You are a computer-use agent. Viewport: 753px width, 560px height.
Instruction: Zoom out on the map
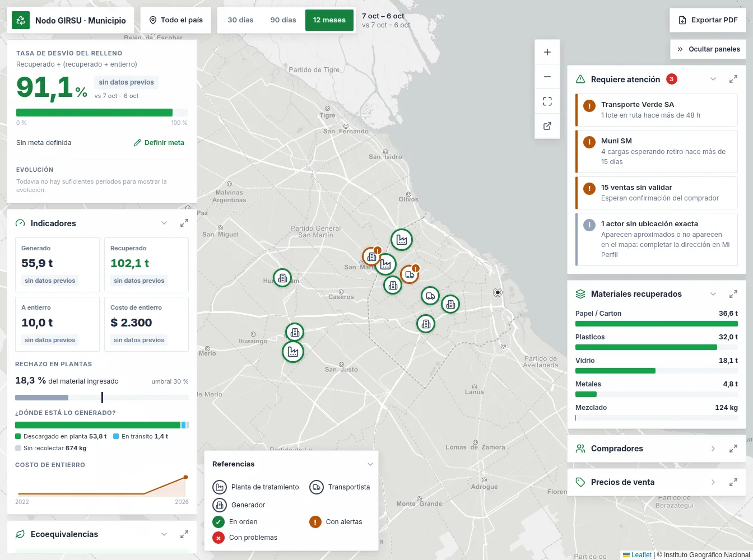point(547,77)
